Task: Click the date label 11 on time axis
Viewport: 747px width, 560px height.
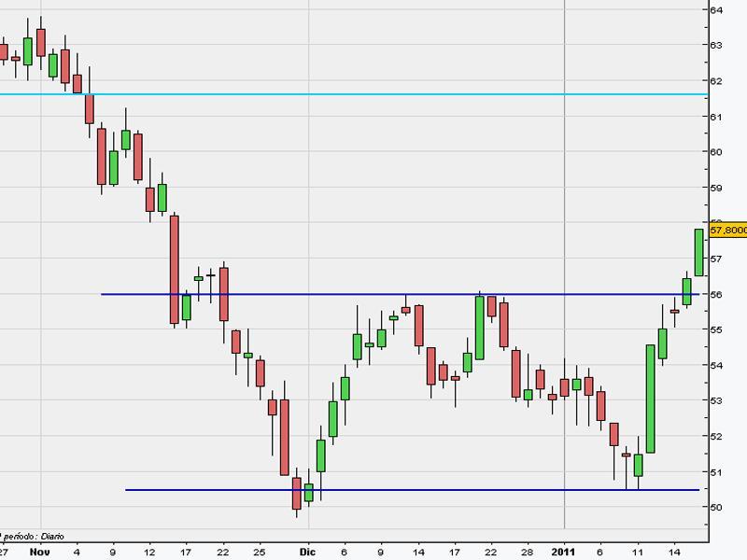Action: pos(638,553)
